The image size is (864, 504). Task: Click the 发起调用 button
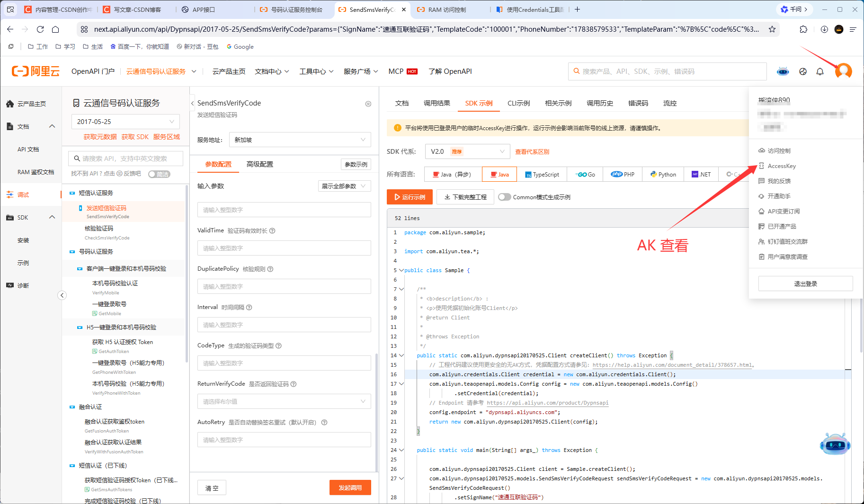[x=350, y=487]
